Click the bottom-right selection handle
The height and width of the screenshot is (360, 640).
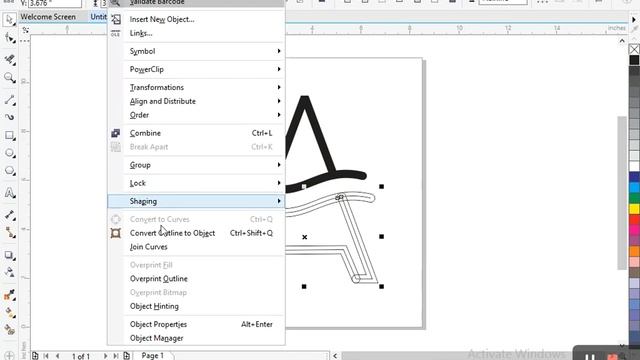381,287
